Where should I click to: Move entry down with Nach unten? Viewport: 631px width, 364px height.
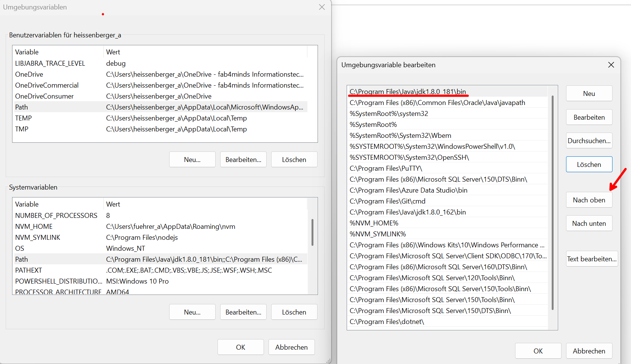589,224
